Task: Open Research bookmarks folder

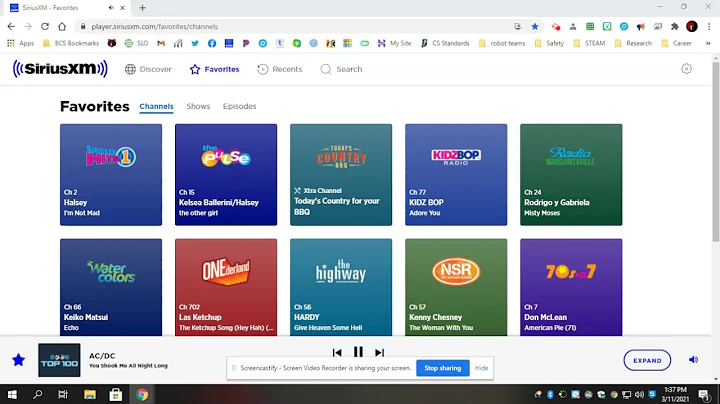Action: tap(633, 43)
